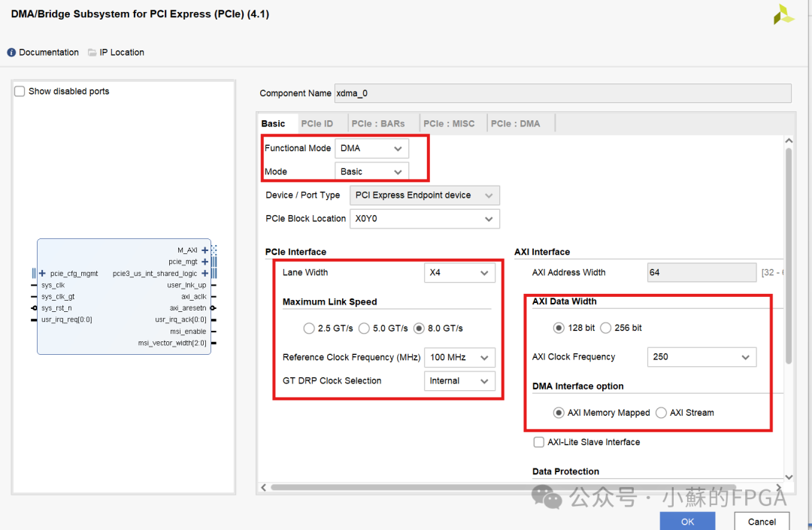
Task: Open Reference Clock Frequency dropdown
Action: (x=459, y=358)
